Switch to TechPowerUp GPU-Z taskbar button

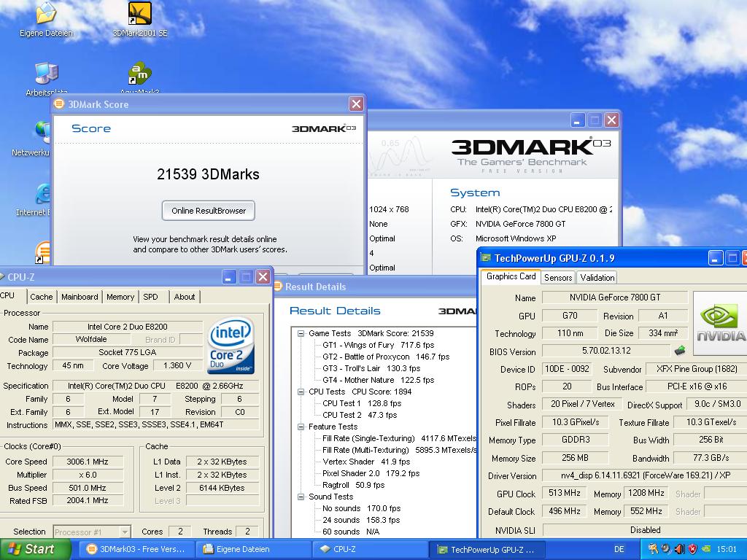tap(487, 549)
